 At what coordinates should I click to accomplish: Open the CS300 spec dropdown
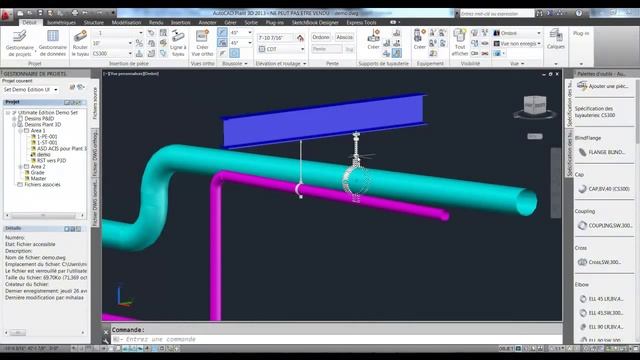pyautogui.click(x=130, y=53)
